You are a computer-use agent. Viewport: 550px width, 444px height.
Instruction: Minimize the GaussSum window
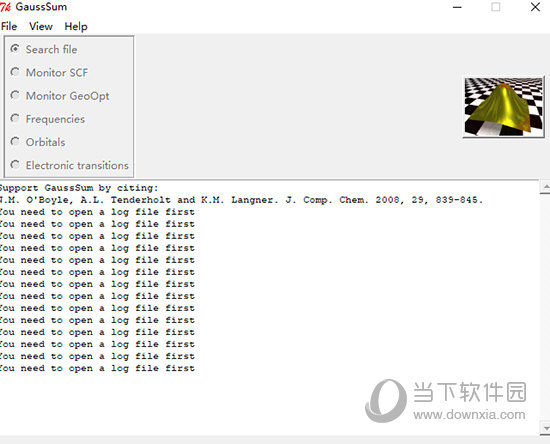pos(457,7)
